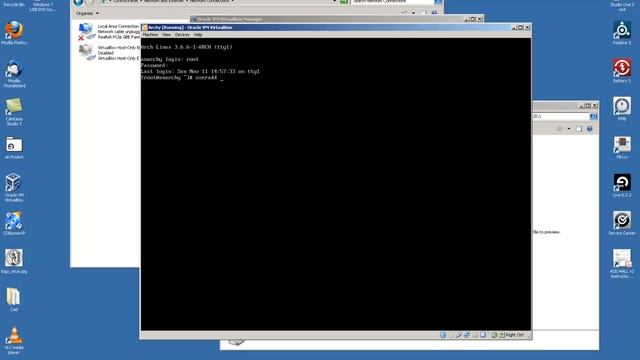This screenshot has height=360, width=640.
Task: Click the network adapters icon in VM status bar
Action: 467,335
